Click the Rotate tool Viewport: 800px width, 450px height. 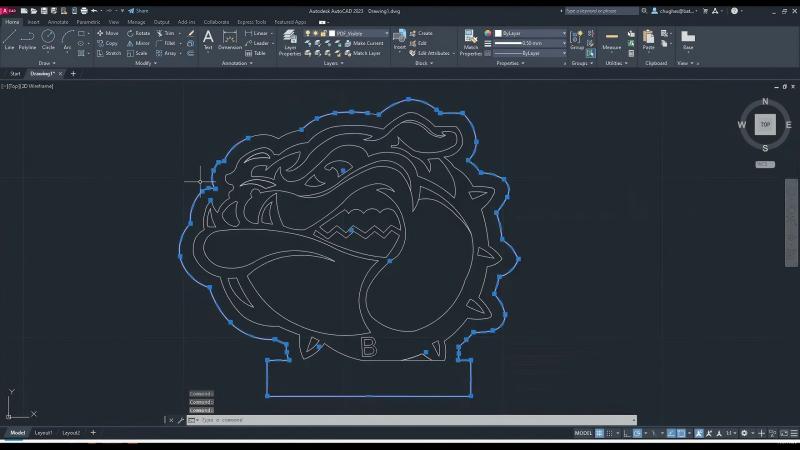click(138, 33)
